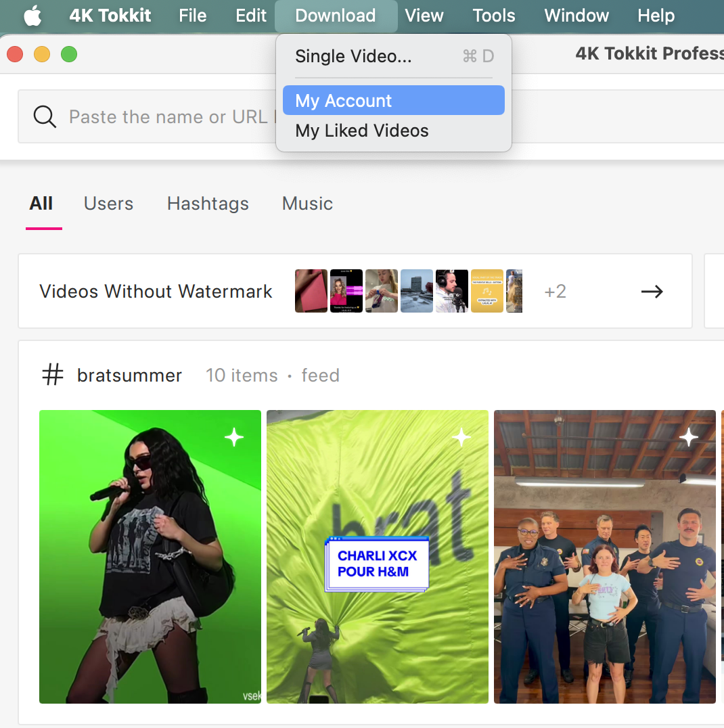The height and width of the screenshot is (728, 724).
Task: Click the hashtag icon beside bratsummer
Action: click(53, 374)
